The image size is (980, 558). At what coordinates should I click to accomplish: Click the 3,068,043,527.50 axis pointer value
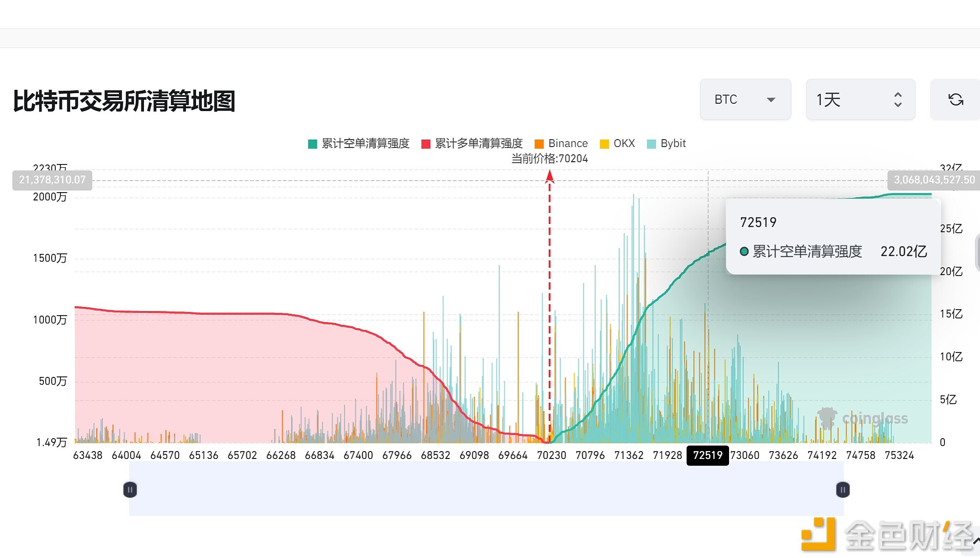pyautogui.click(x=934, y=180)
